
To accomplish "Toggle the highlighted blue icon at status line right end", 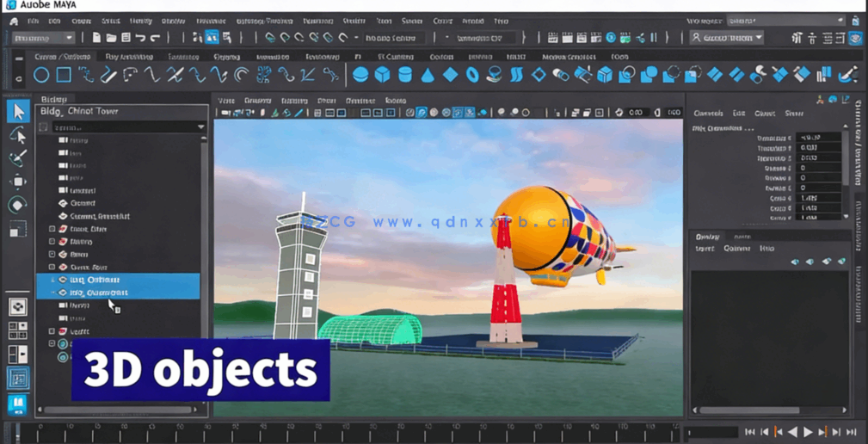I will tap(855, 38).
